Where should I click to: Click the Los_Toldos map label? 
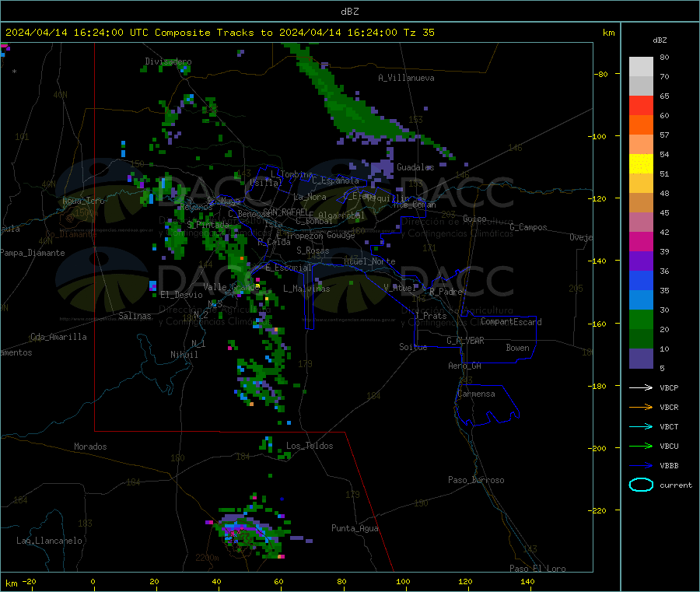point(310,446)
